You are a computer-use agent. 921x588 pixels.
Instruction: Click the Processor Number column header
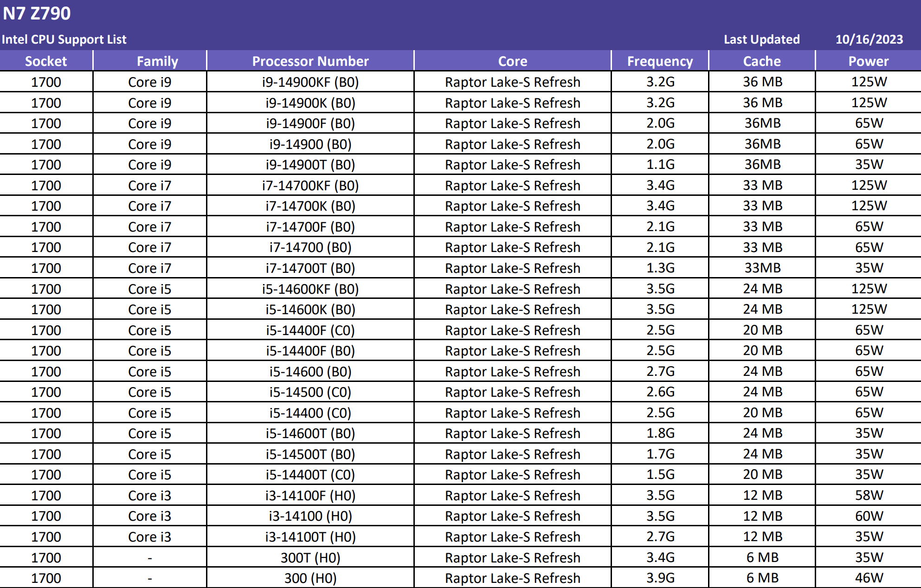click(310, 61)
